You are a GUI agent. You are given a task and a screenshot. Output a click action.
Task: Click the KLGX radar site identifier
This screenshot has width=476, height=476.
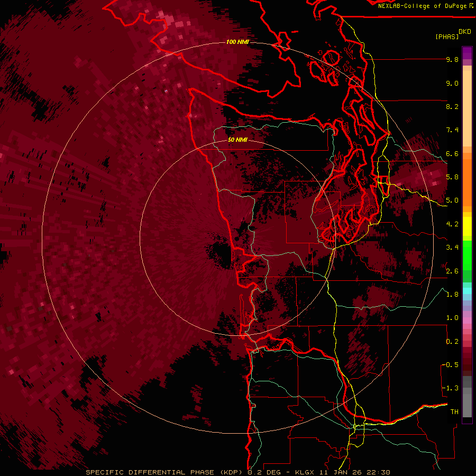(x=305, y=472)
